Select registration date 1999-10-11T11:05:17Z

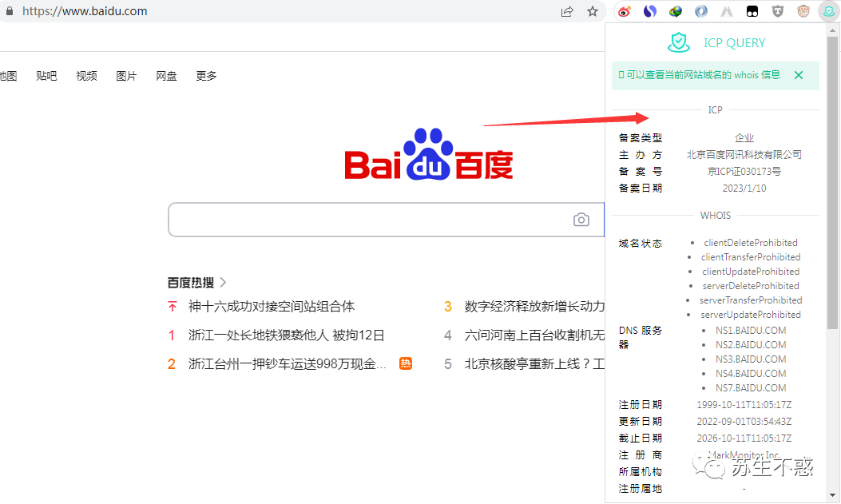point(744,405)
